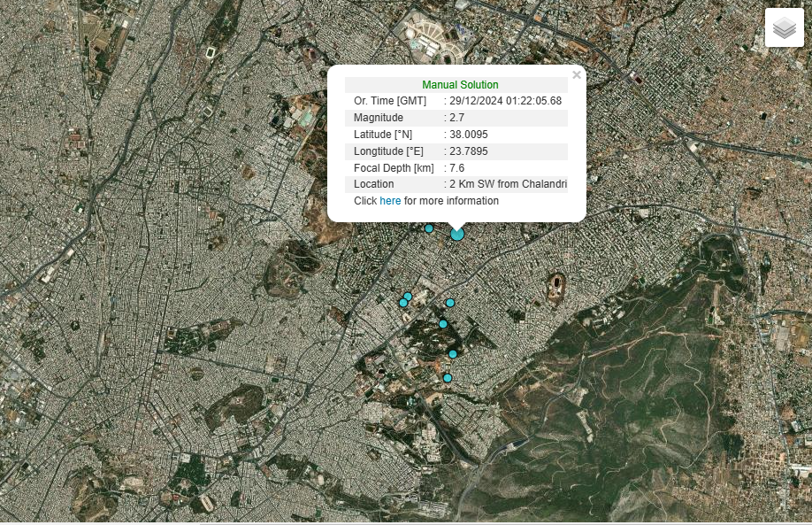Click the latitude value 38.0095

(x=469, y=135)
